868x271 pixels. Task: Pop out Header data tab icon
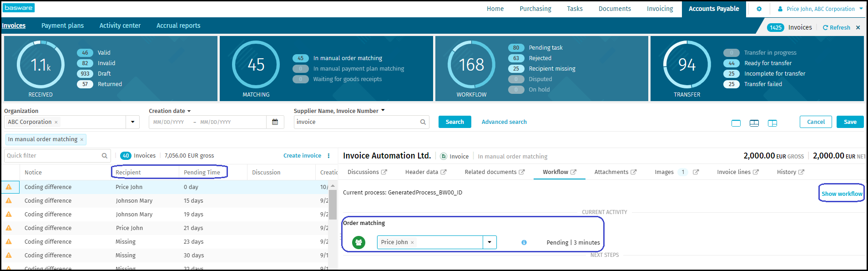[x=444, y=172]
